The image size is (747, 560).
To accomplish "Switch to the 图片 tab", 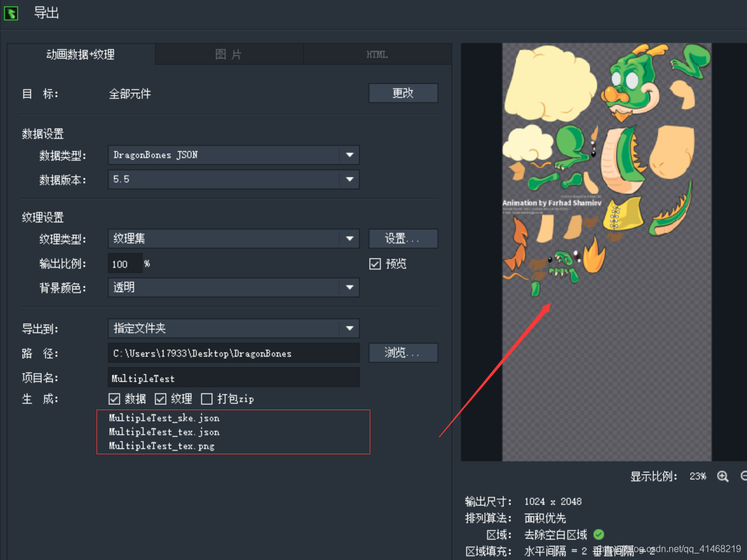I will [228, 54].
